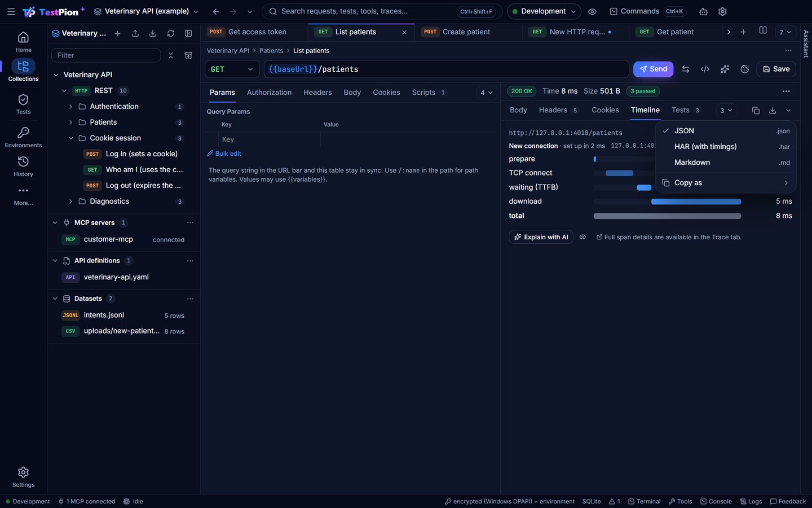Viewport: 812px width, 508px height.
Task: Click Explain with AI button
Action: coord(541,237)
